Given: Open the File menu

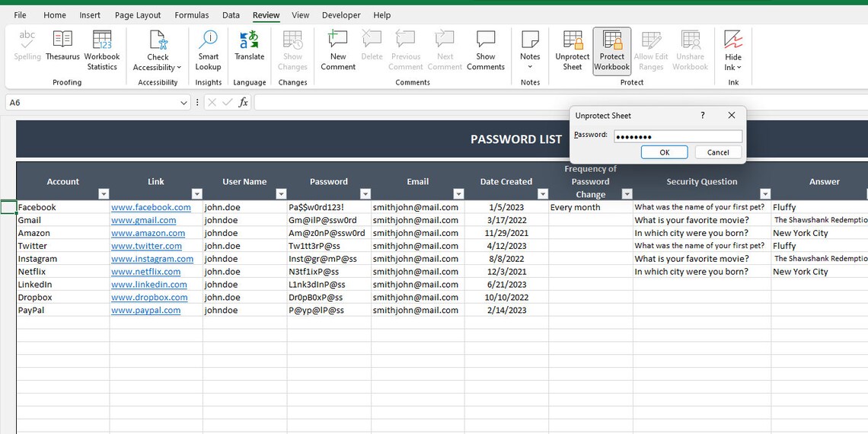Looking at the screenshot, I should click(x=20, y=15).
